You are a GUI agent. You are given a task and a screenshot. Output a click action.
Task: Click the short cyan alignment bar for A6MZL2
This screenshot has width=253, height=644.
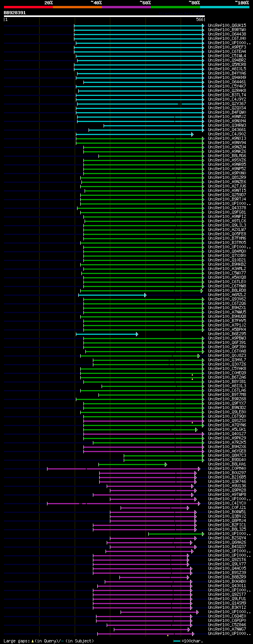(x=112, y=295)
